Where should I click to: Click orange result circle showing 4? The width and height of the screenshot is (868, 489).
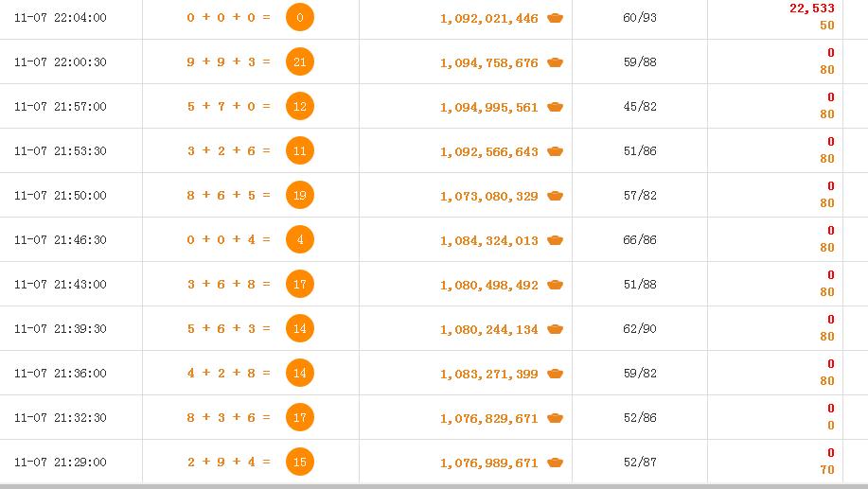(x=300, y=239)
